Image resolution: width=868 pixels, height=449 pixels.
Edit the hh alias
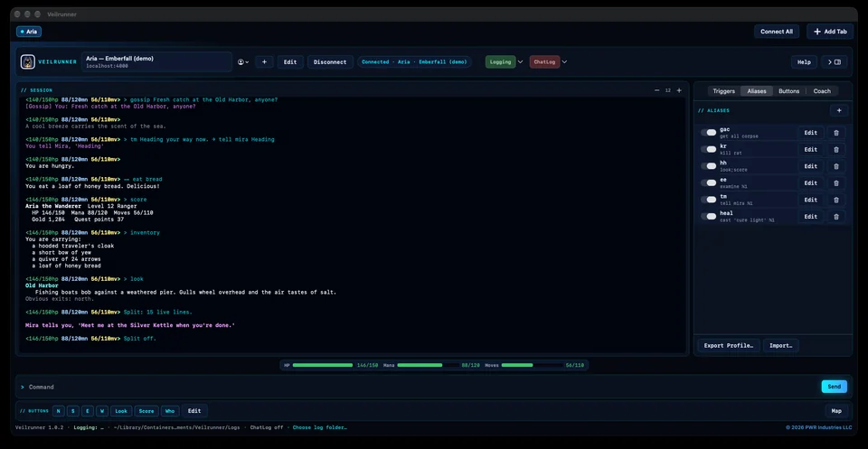[x=810, y=166]
